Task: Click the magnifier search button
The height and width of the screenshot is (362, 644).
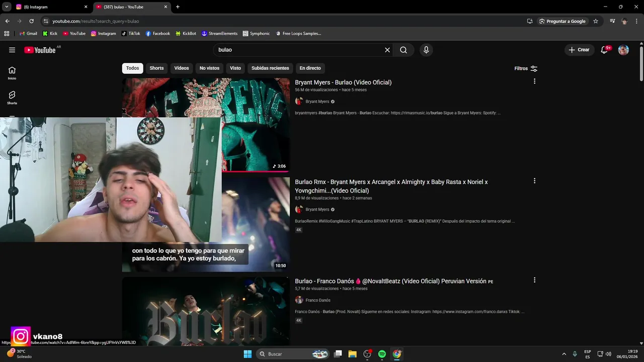Action: click(x=404, y=50)
